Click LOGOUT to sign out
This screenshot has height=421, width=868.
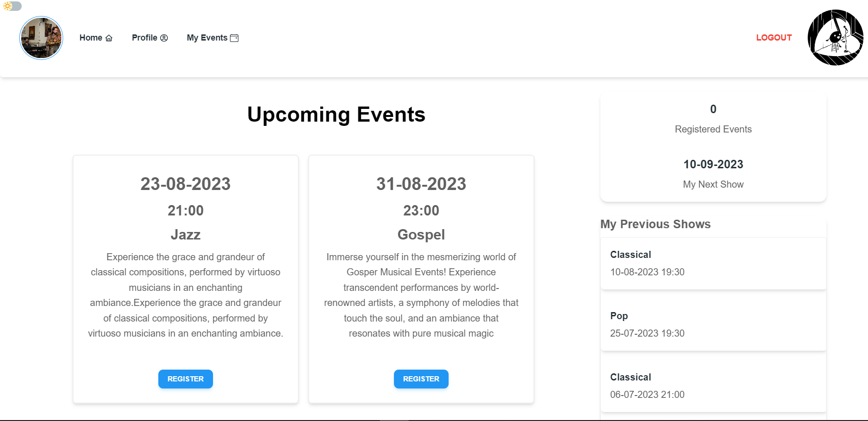pos(773,38)
